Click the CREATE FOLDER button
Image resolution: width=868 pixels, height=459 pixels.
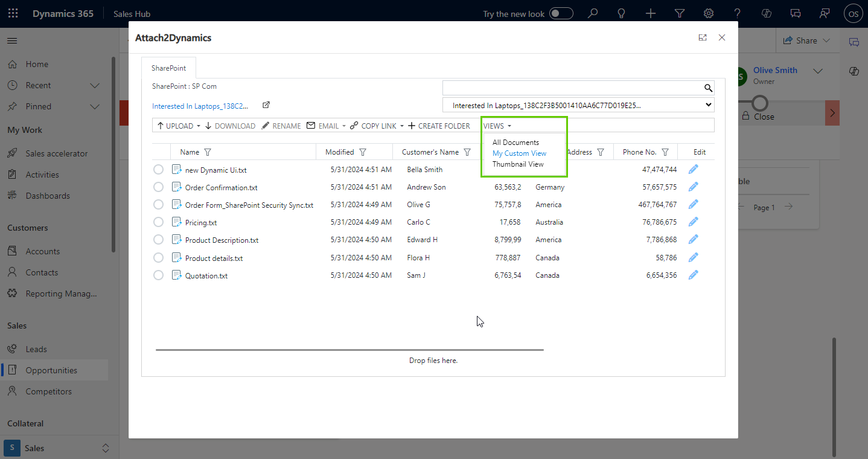[x=439, y=126]
